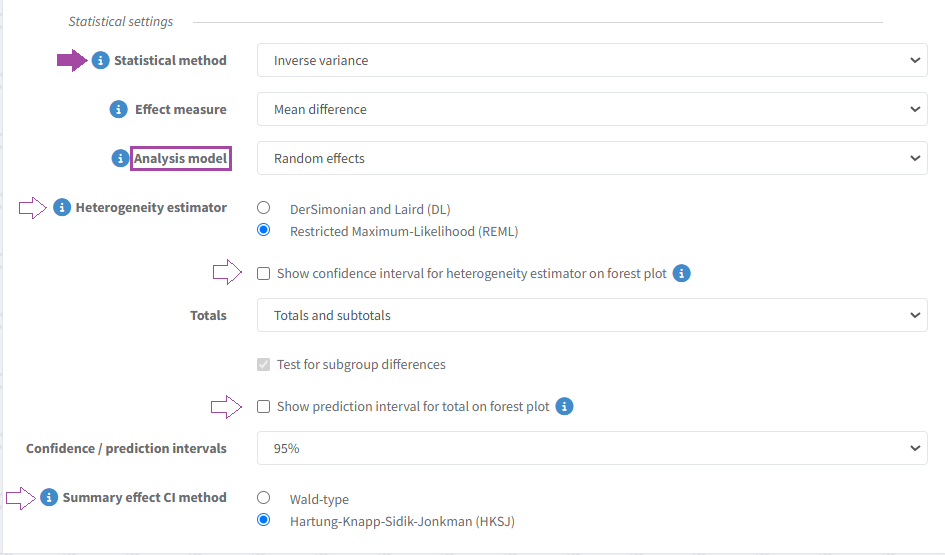Open the Statistical method dropdown
Screen dimensions: 945x555
592,61
